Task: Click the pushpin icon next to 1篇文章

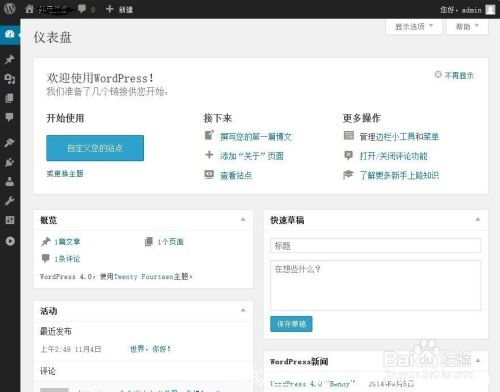Action: tap(46, 241)
